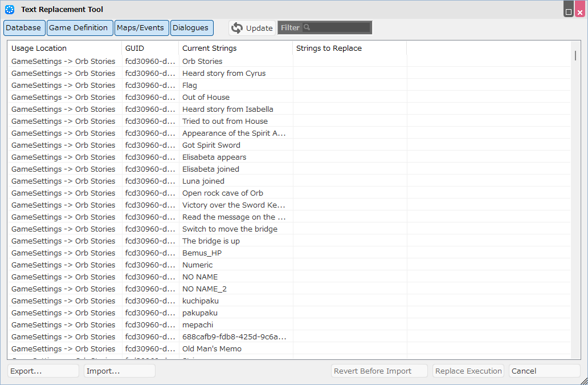Click the dice app icon in the title bar

tap(9, 9)
